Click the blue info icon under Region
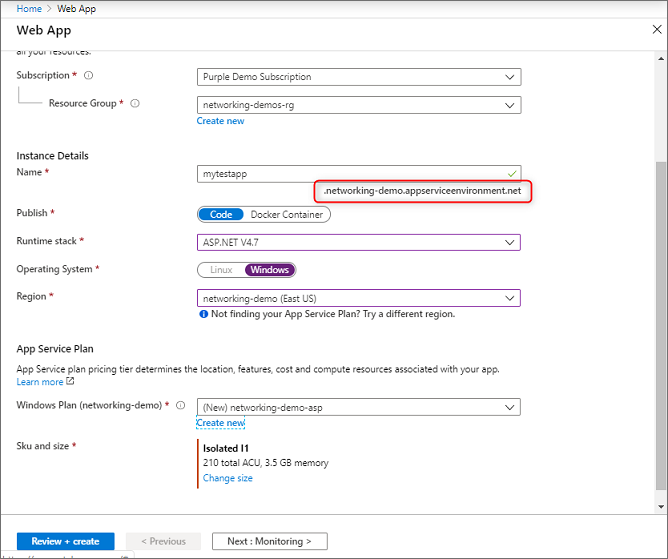 click(x=203, y=314)
